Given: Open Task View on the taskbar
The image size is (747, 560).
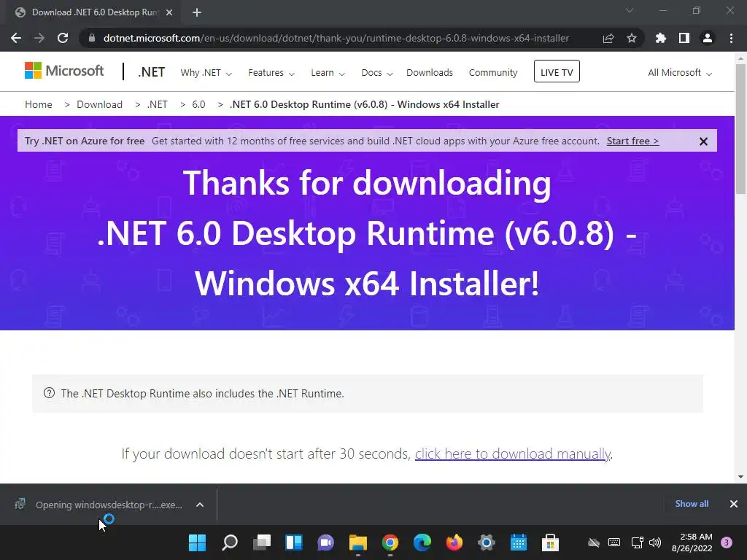Looking at the screenshot, I should click(262, 542).
